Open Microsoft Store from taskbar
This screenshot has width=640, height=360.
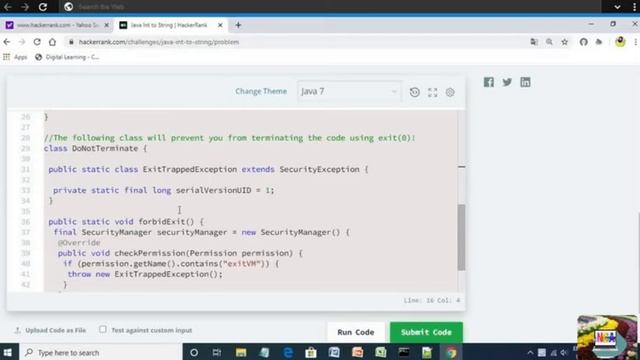click(311, 352)
